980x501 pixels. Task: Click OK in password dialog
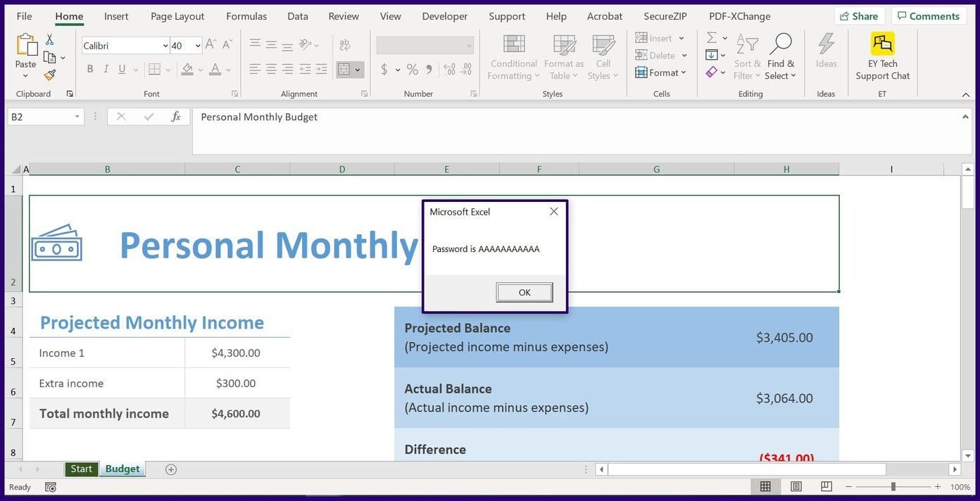click(524, 293)
